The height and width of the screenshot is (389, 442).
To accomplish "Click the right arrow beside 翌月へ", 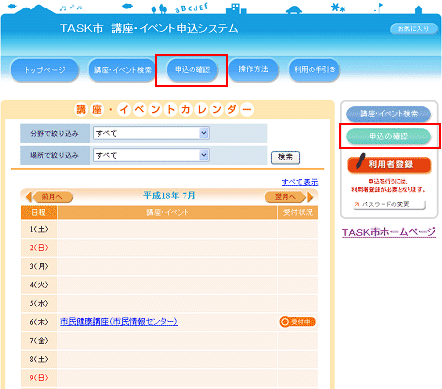I will point(310,197).
